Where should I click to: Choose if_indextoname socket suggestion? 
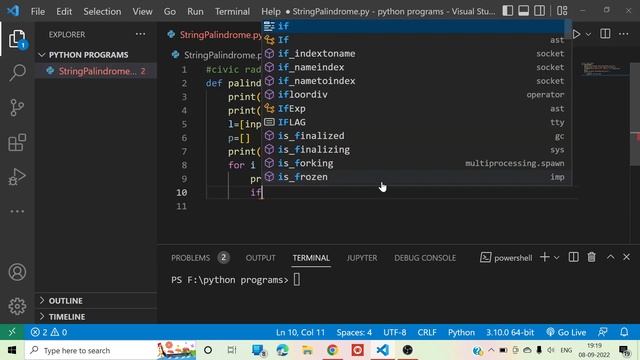(416, 53)
